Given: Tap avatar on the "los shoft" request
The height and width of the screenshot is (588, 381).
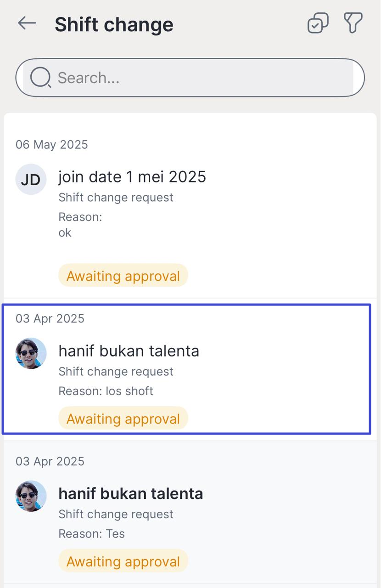Looking at the screenshot, I should [31, 353].
